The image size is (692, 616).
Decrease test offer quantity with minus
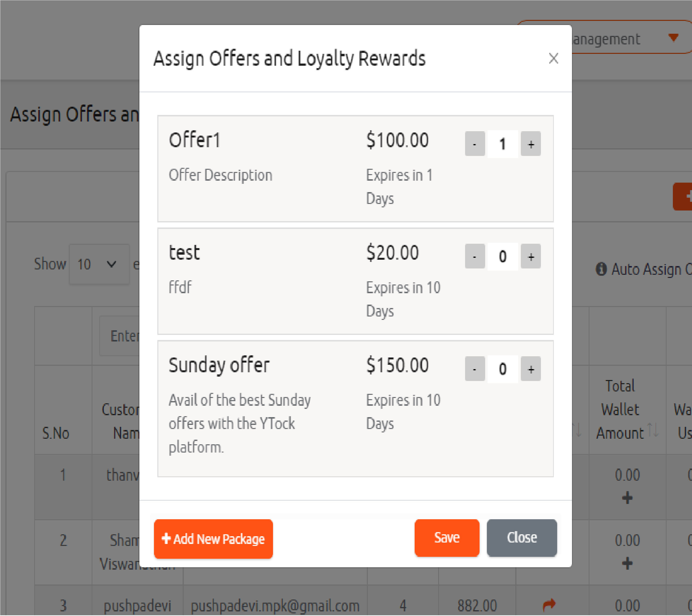tap(475, 256)
